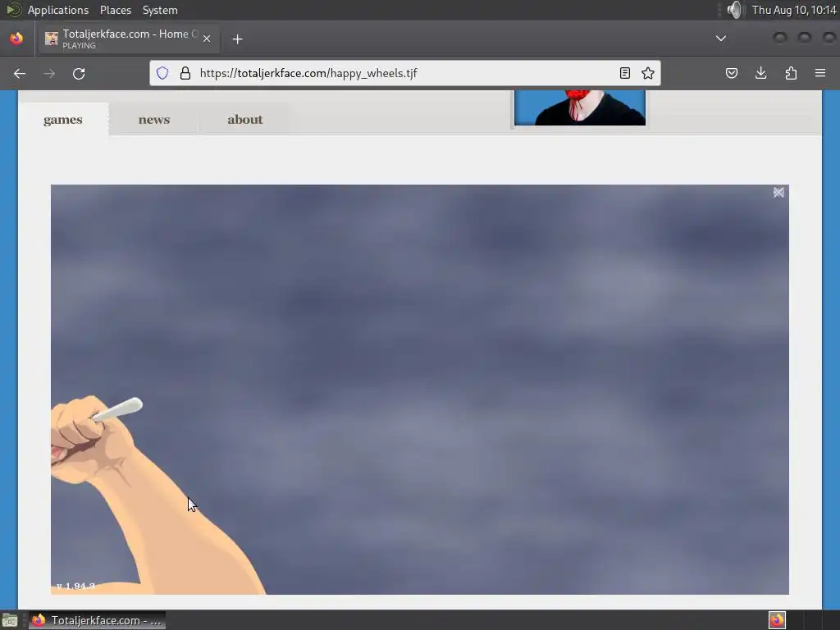Click the volume speaker icon
The image size is (840, 630).
(x=736, y=10)
